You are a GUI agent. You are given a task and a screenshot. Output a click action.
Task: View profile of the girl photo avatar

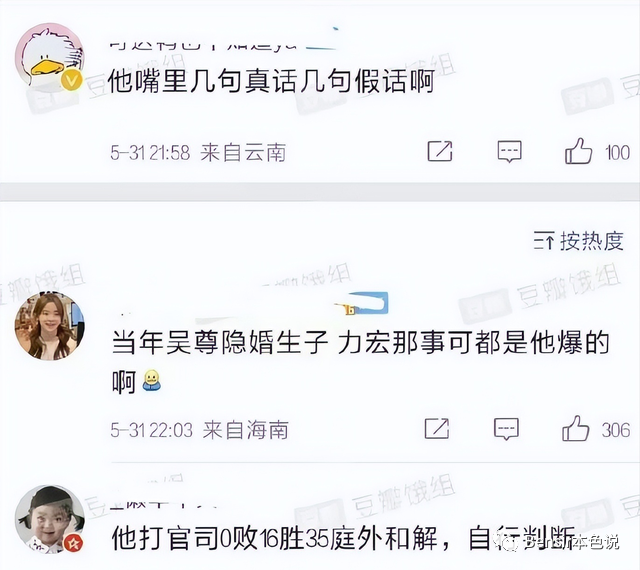click(49, 326)
